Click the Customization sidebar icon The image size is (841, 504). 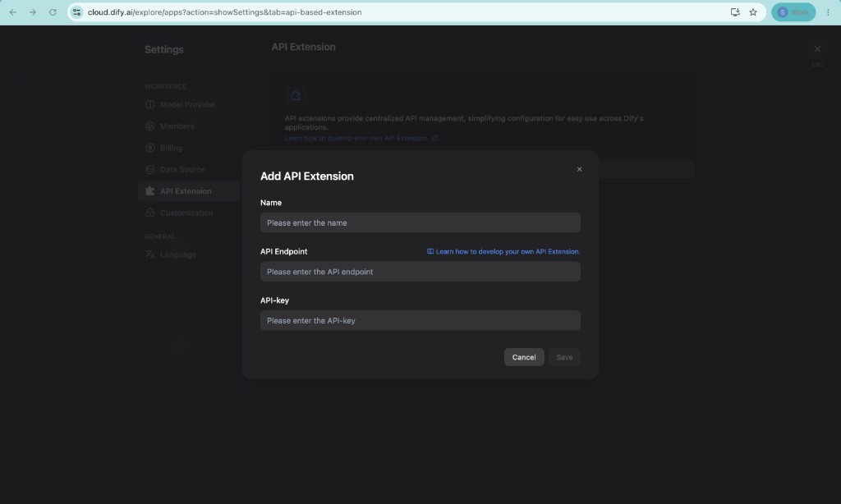(150, 213)
